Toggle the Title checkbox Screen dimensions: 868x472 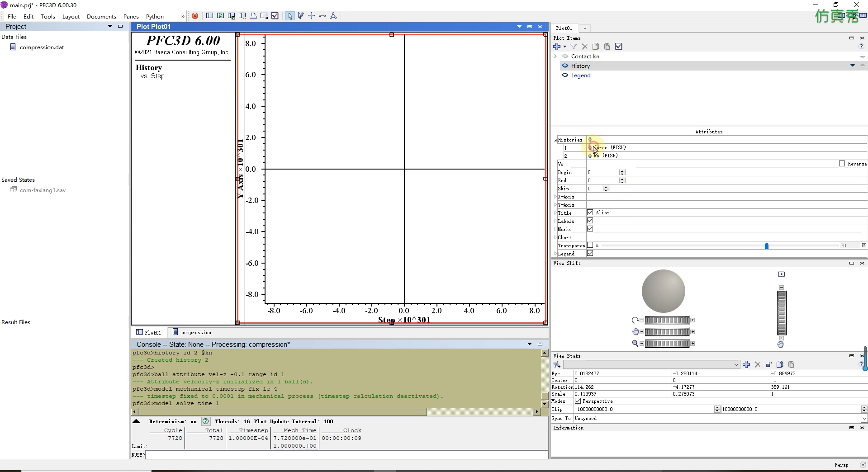590,212
